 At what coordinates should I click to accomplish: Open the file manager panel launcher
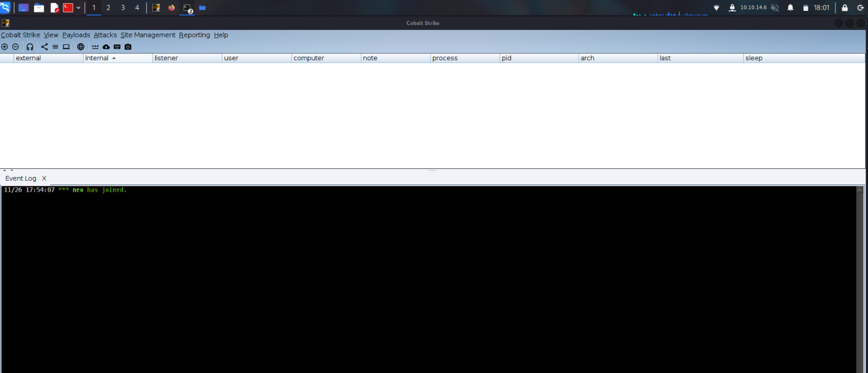39,8
